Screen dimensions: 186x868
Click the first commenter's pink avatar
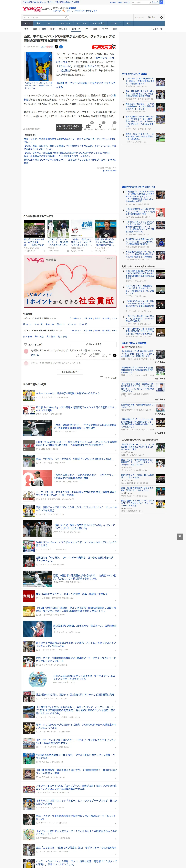point(26,351)
